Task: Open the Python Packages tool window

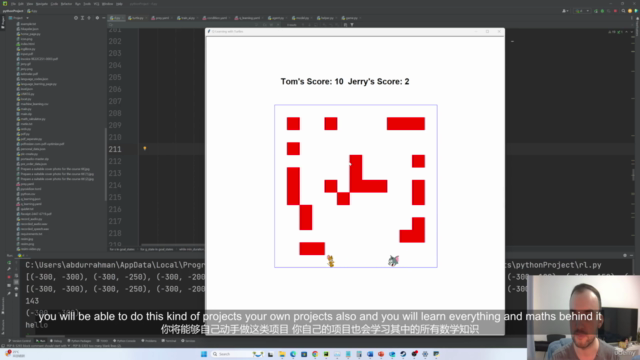Action: point(79,341)
